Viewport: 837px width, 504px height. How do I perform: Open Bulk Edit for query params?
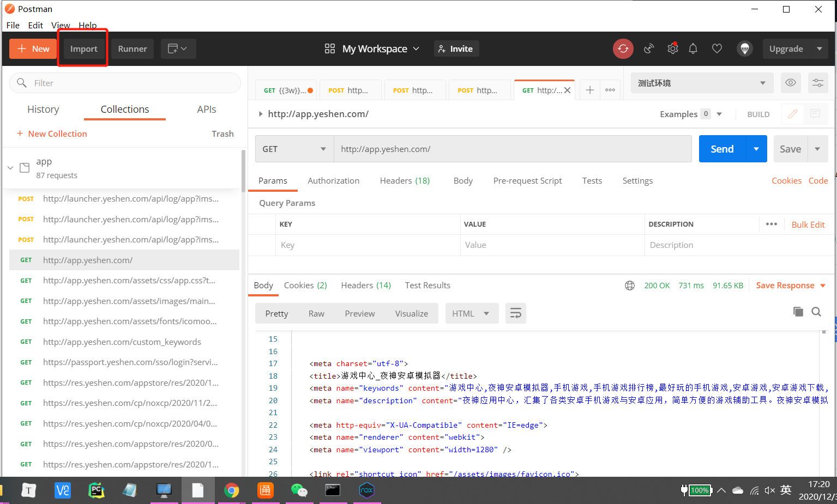coord(808,224)
